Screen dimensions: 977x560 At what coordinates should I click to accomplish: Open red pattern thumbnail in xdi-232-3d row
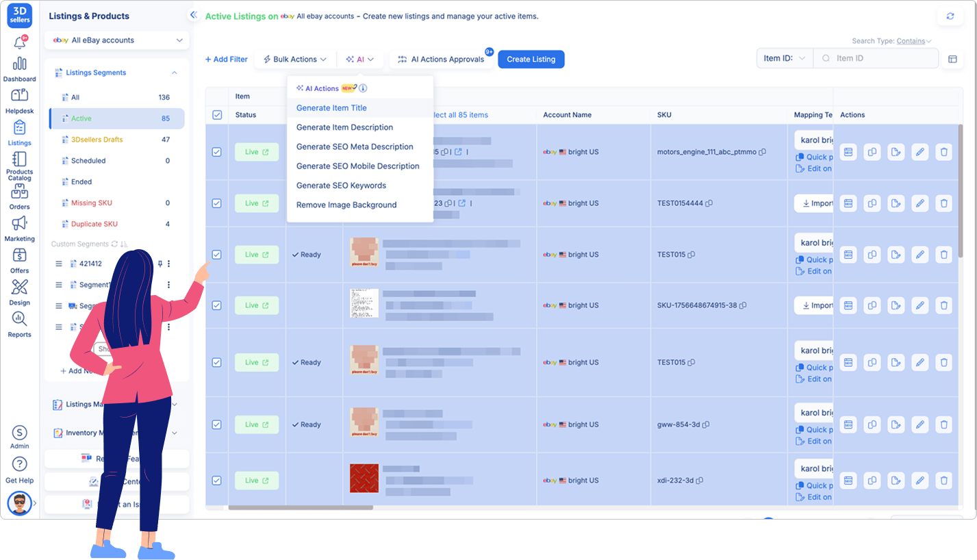point(364,478)
